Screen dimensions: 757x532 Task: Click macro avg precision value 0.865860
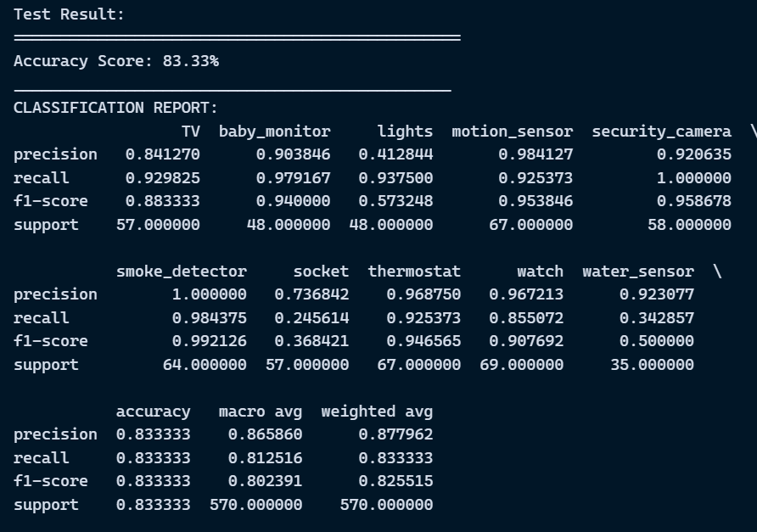265,434
